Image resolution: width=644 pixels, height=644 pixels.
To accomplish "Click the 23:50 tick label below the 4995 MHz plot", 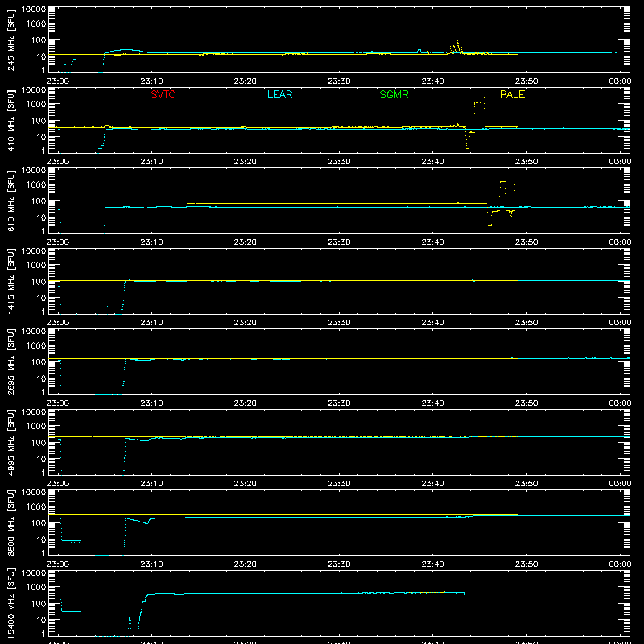I will click(x=526, y=484).
